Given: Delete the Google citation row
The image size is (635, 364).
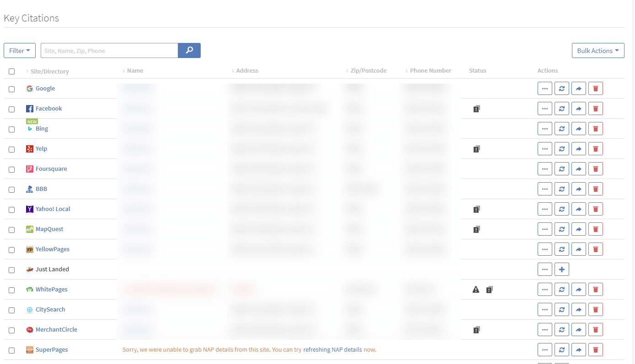Looking at the screenshot, I should 595,89.
